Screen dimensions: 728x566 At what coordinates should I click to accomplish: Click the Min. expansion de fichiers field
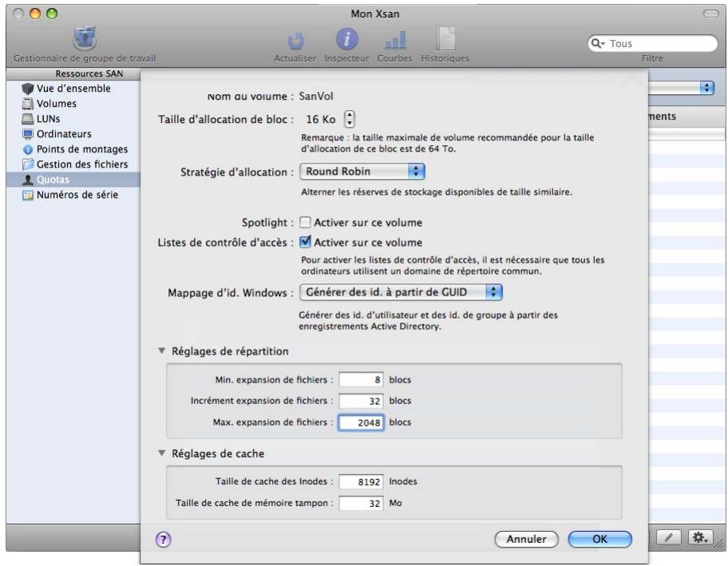362,379
